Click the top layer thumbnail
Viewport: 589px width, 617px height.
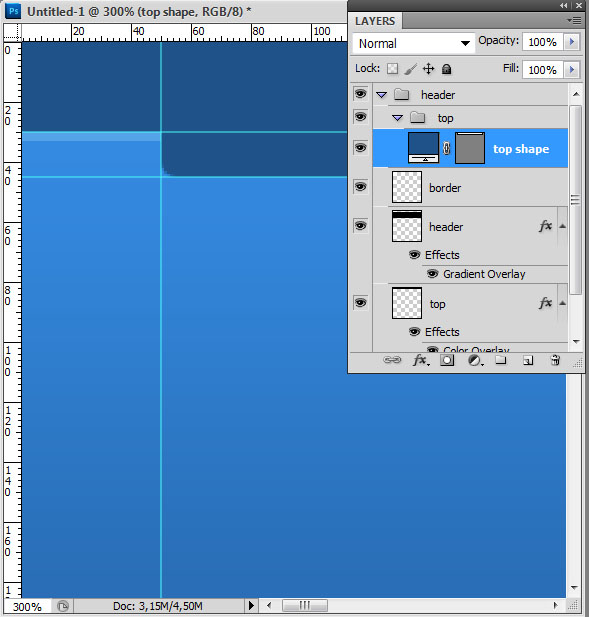point(407,303)
